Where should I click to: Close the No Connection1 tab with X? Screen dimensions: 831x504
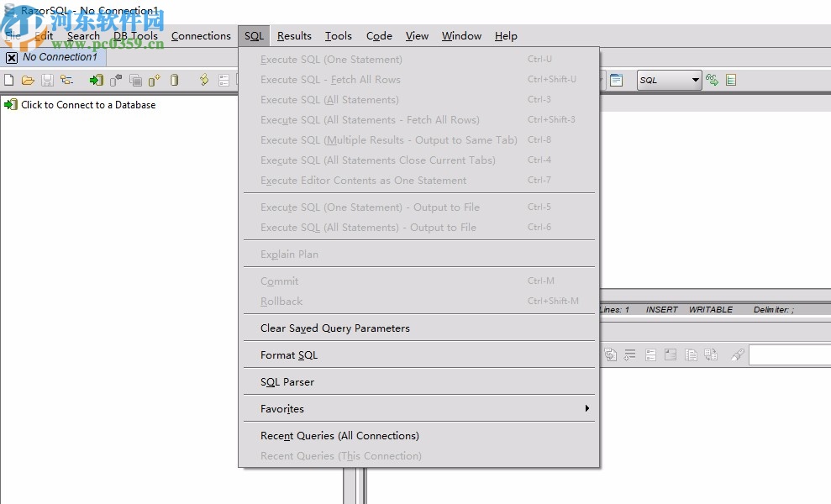tap(12, 57)
